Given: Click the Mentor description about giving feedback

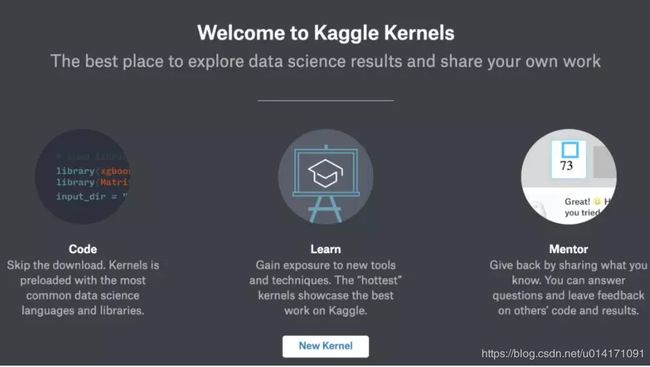Looking at the screenshot, I should point(568,288).
